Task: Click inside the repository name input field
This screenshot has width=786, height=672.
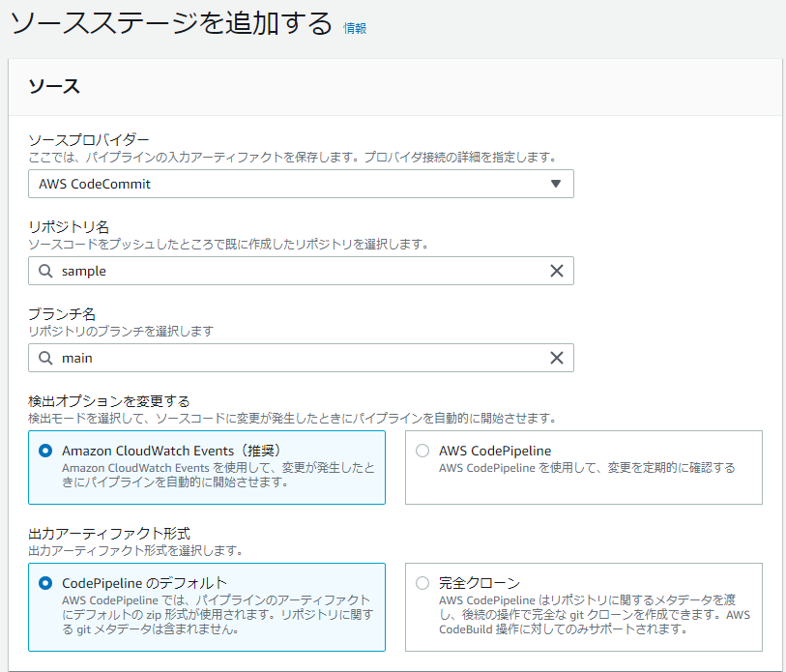Action: [x=290, y=271]
